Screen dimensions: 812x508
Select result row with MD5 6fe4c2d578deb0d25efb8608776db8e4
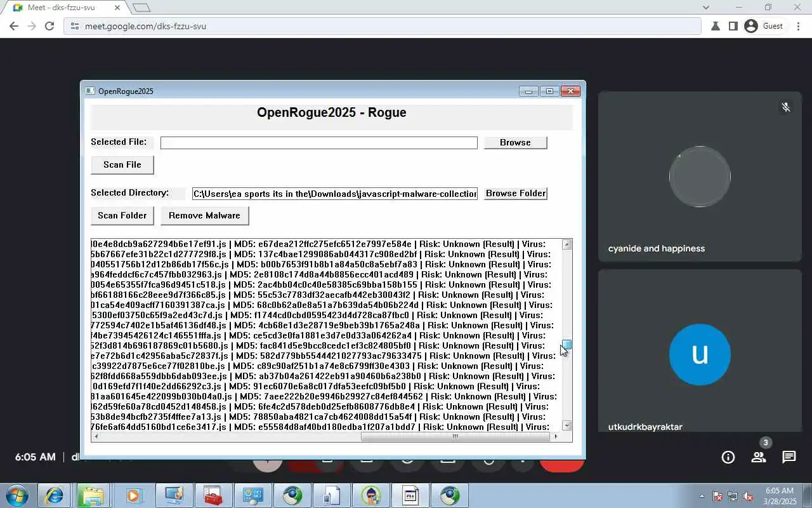(x=327, y=406)
